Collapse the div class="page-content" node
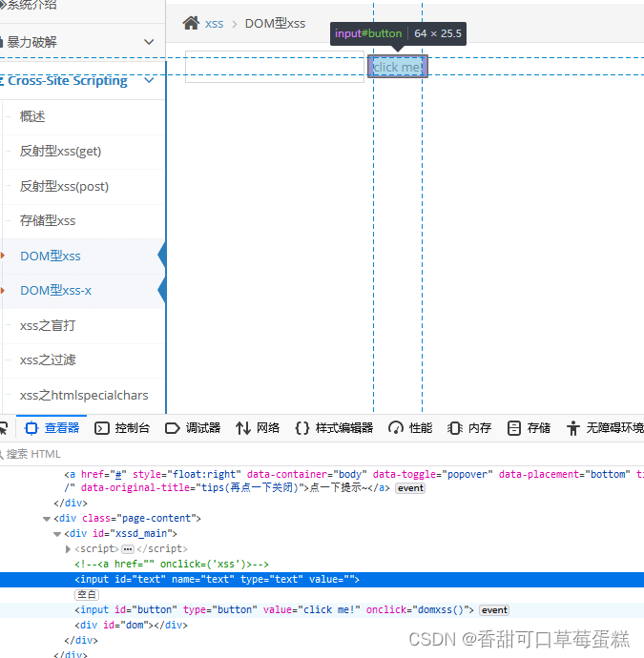Viewport: 644px width, 658px height. pos(47,519)
